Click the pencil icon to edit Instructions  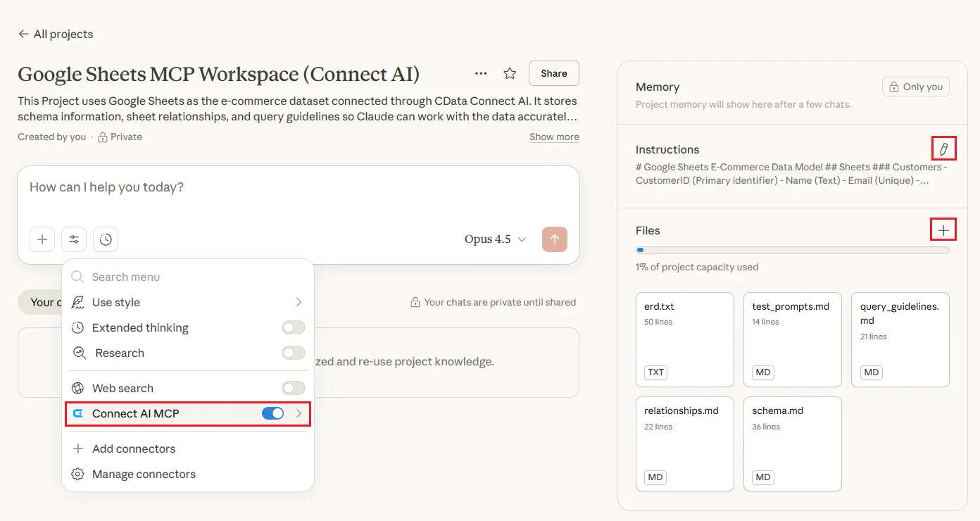click(x=943, y=149)
